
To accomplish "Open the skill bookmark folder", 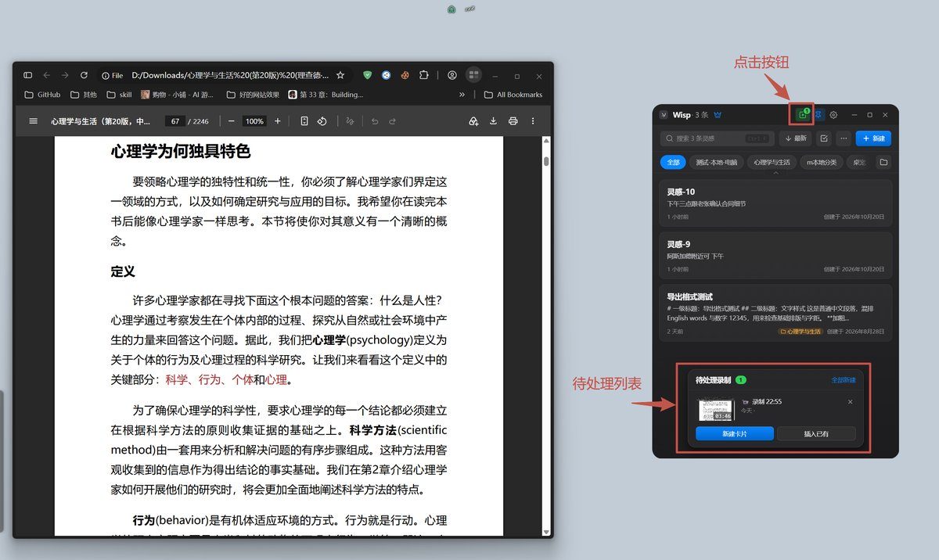I will 119,95.
